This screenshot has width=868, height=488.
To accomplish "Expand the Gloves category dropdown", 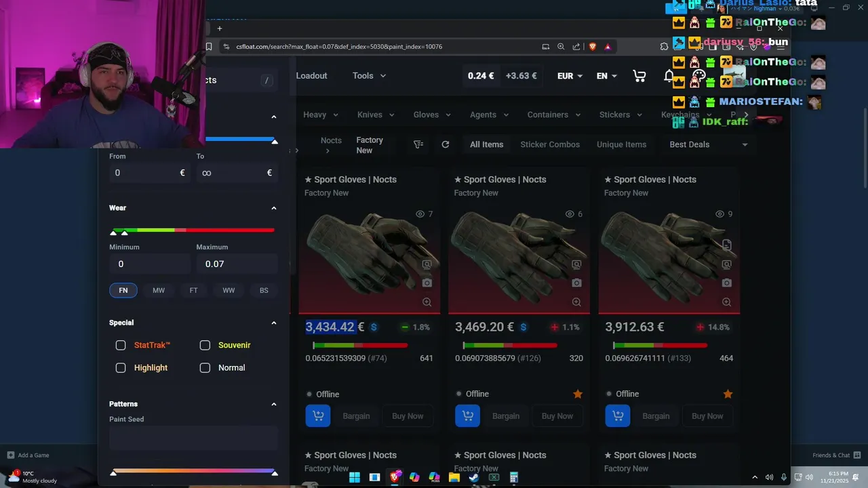I will pyautogui.click(x=431, y=115).
